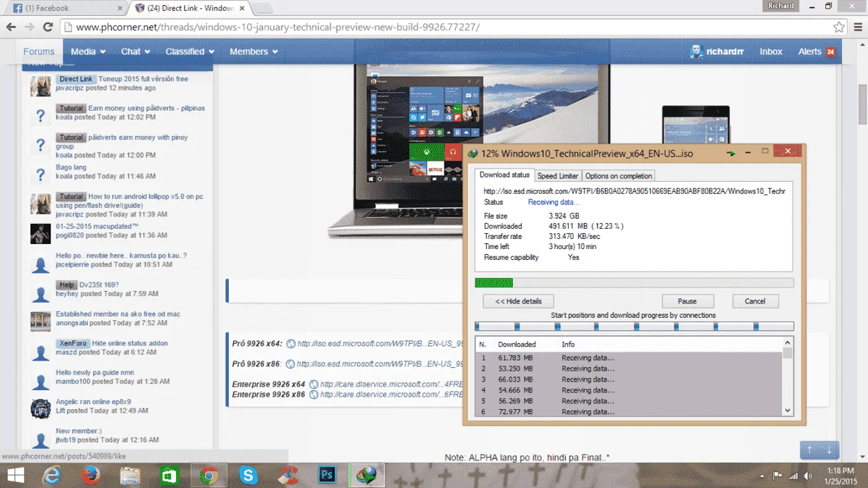Click Hide details button

pos(518,301)
